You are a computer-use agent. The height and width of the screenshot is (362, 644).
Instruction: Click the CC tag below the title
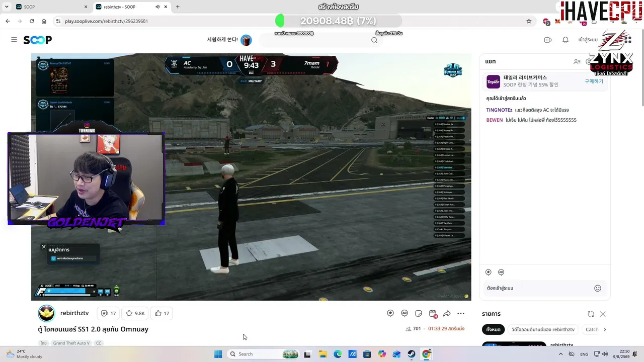click(x=99, y=343)
